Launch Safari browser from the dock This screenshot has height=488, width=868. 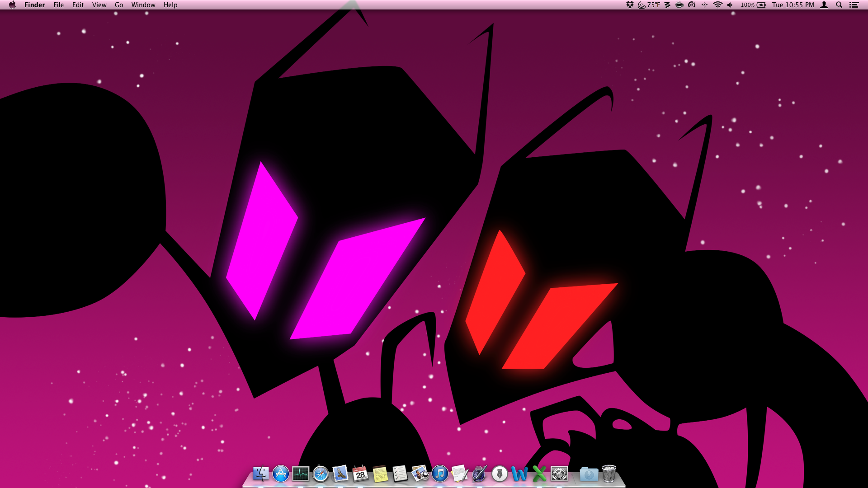coord(321,474)
